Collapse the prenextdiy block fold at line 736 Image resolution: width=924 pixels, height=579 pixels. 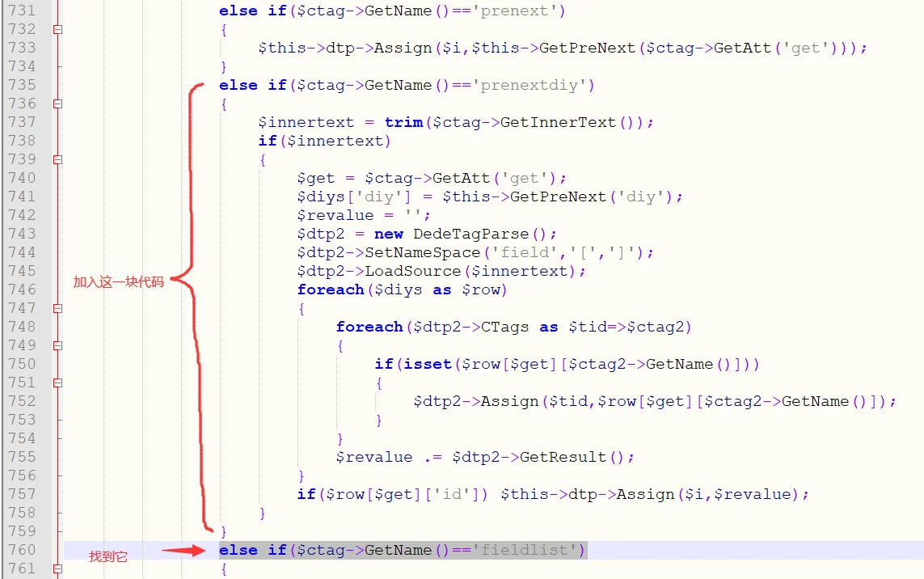(57, 104)
